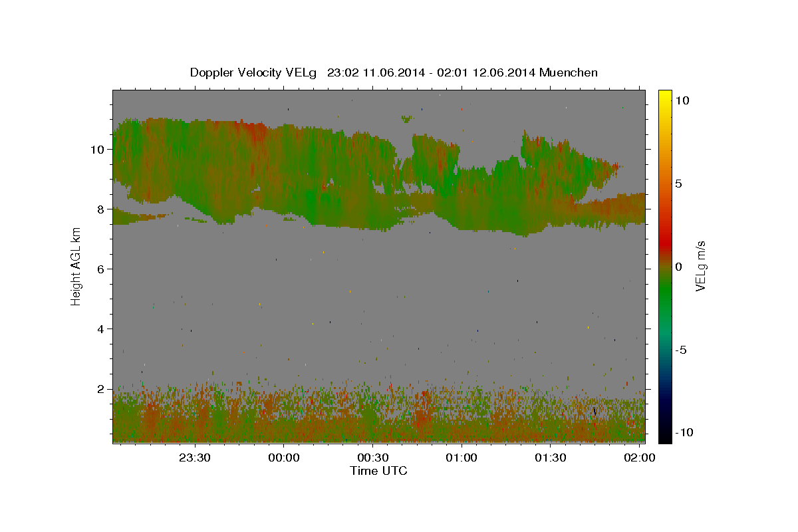Click the height tick label 2

click(x=100, y=388)
